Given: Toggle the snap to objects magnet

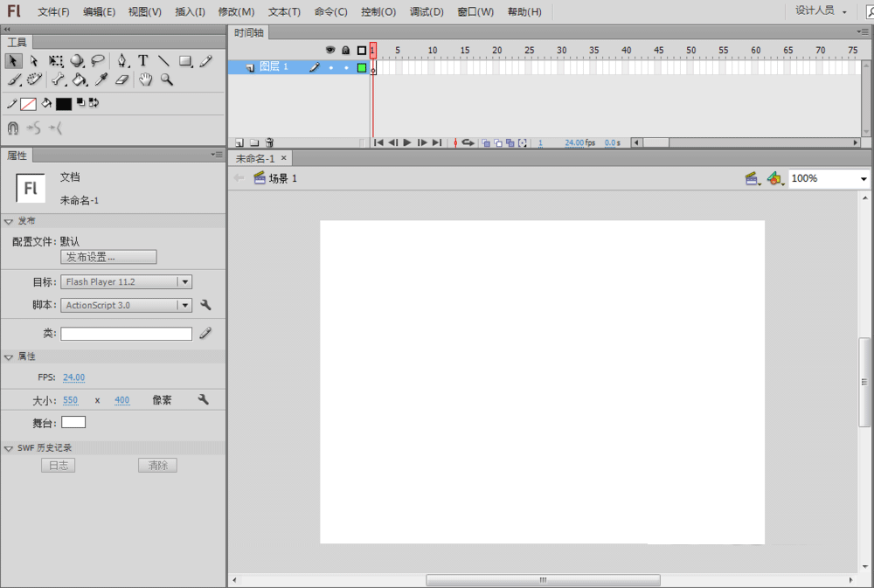Looking at the screenshot, I should tap(13, 128).
